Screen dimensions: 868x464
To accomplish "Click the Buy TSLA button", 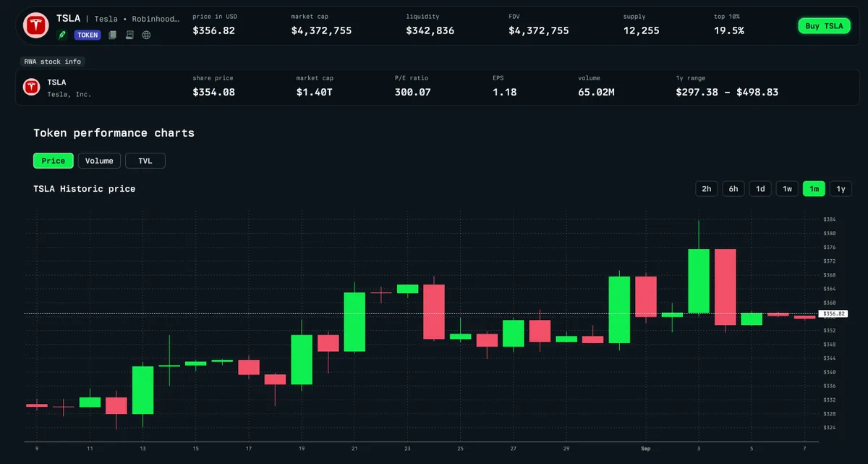I will [824, 26].
